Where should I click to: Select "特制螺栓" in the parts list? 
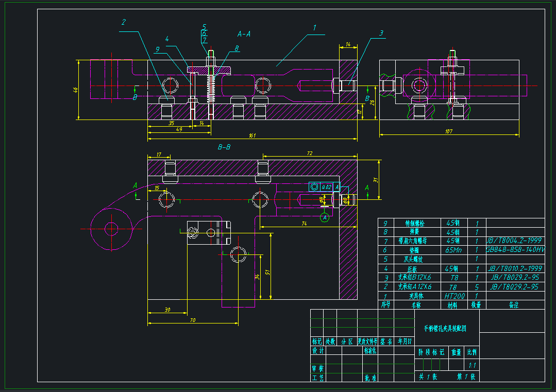click(414, 223)
